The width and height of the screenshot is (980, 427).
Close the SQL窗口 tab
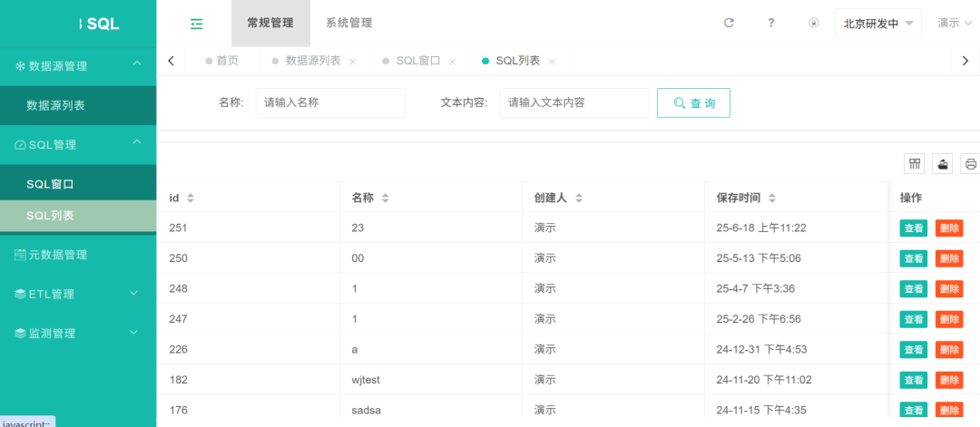click(x=453, y=62)
